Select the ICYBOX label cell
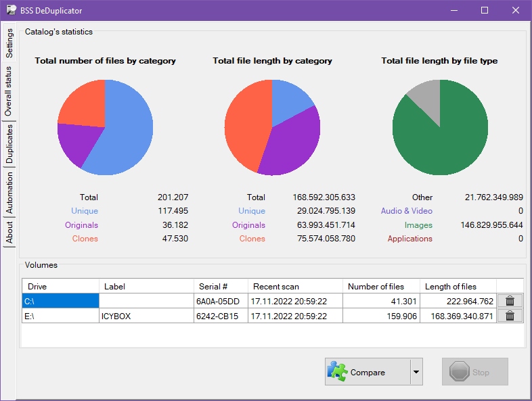 [x=147, y=316]
